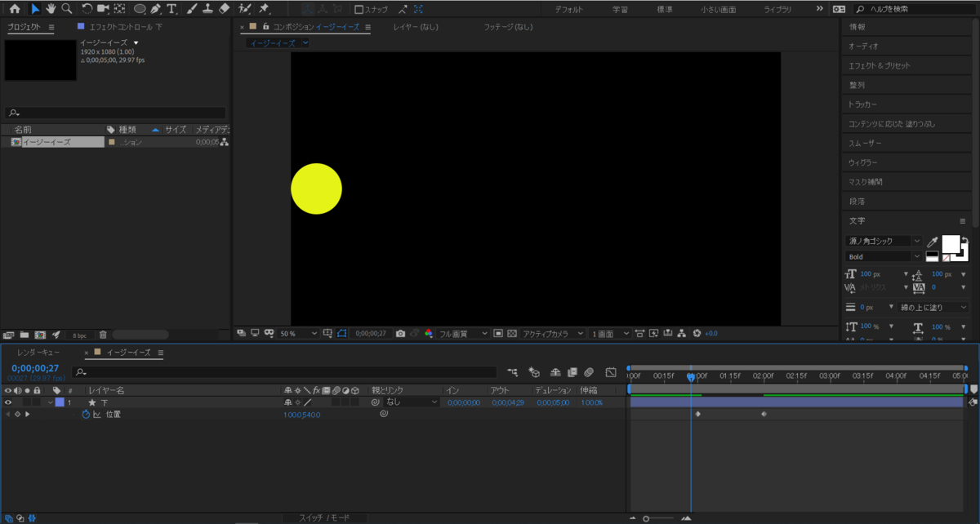
Task: Select the Eraser tool
Action: [225, 9]
